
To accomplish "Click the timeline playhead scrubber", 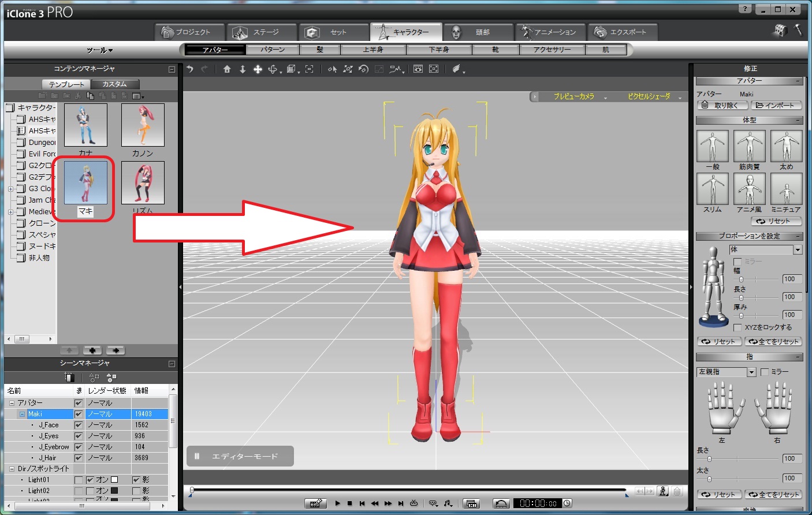I will (192, 490).
